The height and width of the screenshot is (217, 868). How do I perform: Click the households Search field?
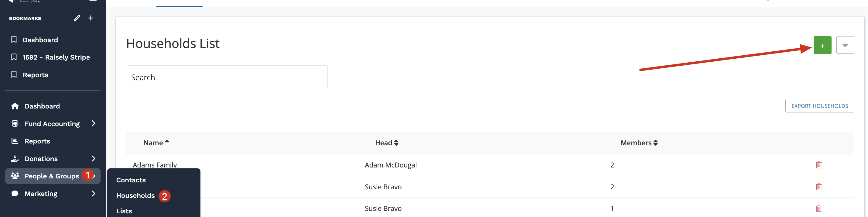coord(227,77)
